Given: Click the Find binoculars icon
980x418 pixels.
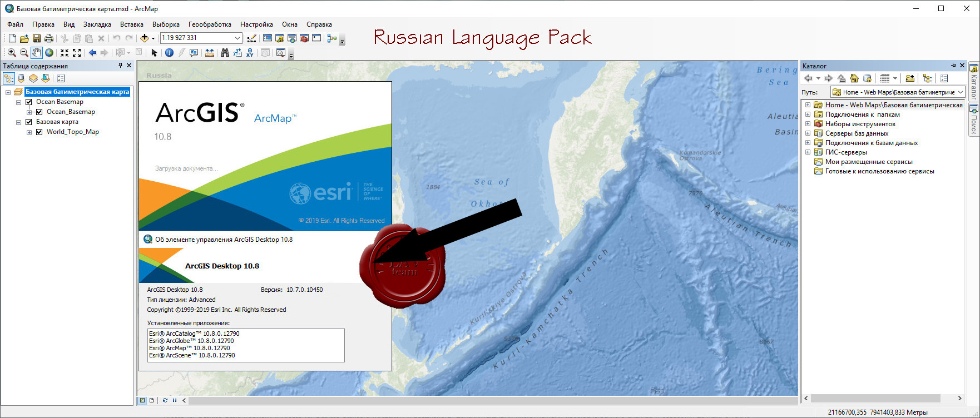Looking at the screenshot, I should (x=225, y=53).
